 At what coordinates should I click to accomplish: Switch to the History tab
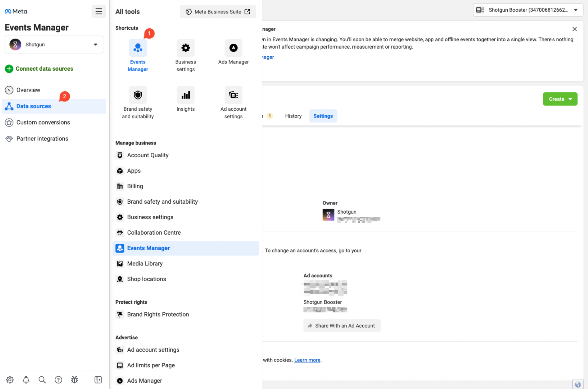(293, 116)
